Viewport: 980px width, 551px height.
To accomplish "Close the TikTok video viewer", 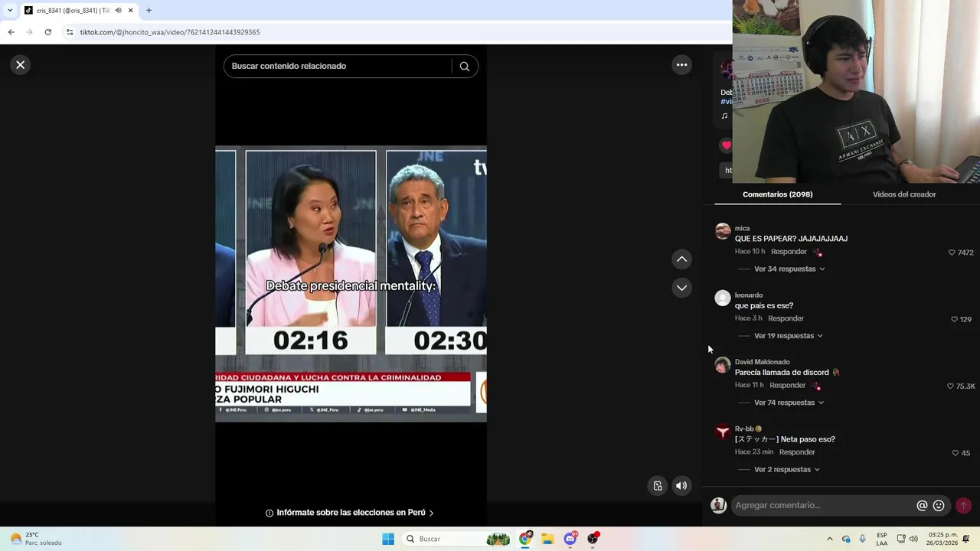I will pos(21,65).
